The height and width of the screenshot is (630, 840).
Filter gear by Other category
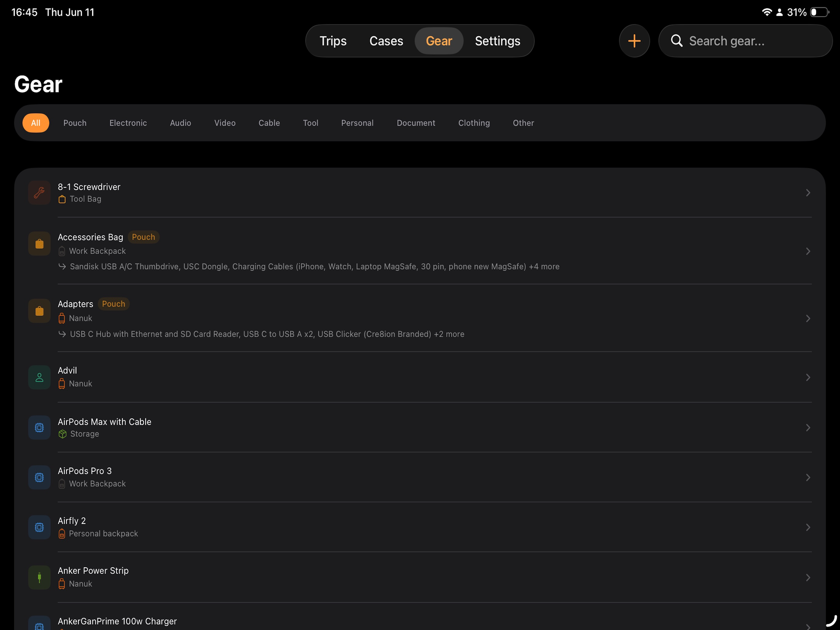[x=523, y=123]
